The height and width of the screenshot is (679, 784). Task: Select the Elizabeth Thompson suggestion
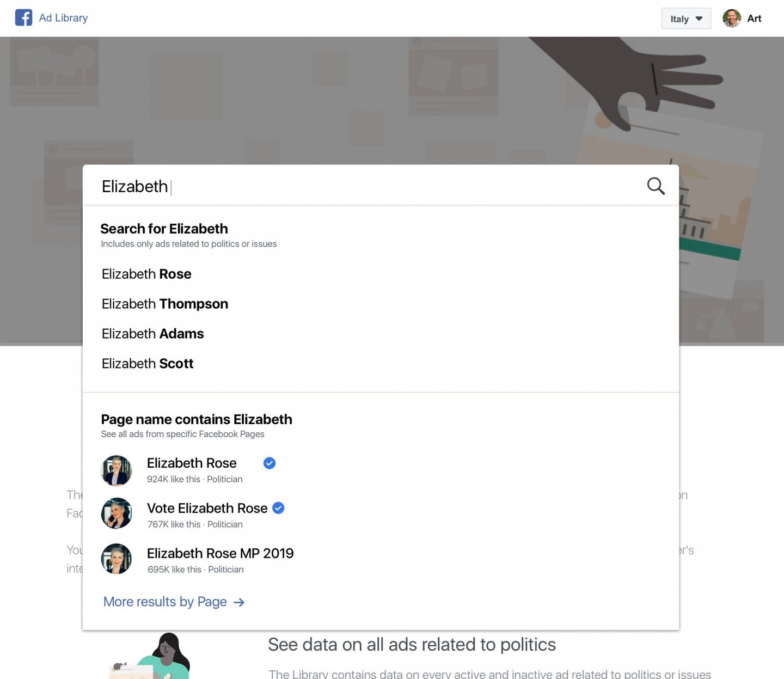pos(165,304)
